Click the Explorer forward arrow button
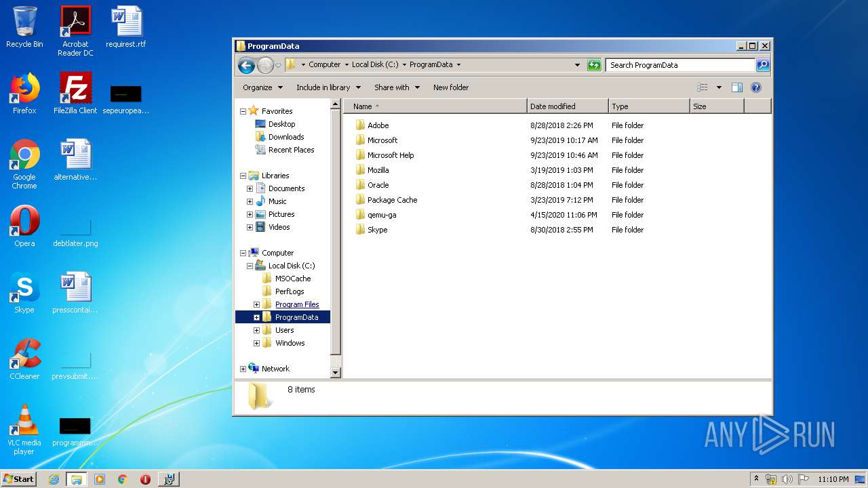 pos(265,65)
